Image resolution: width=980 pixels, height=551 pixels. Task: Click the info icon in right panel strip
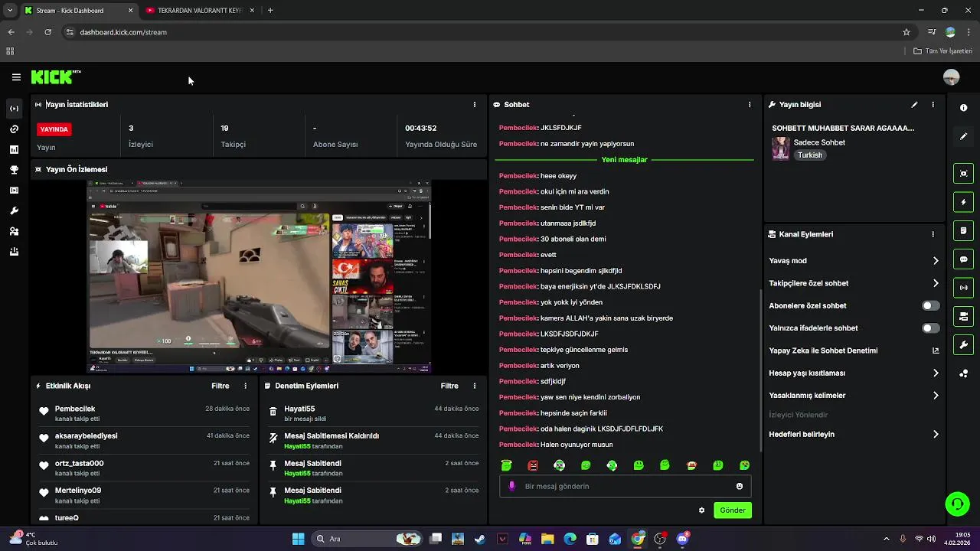tap(963, 108)
